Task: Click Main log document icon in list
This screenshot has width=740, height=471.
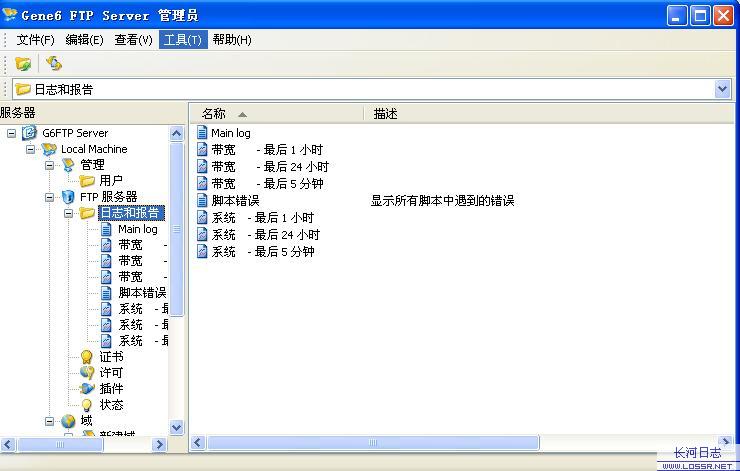Action: (x=202, y=133)
